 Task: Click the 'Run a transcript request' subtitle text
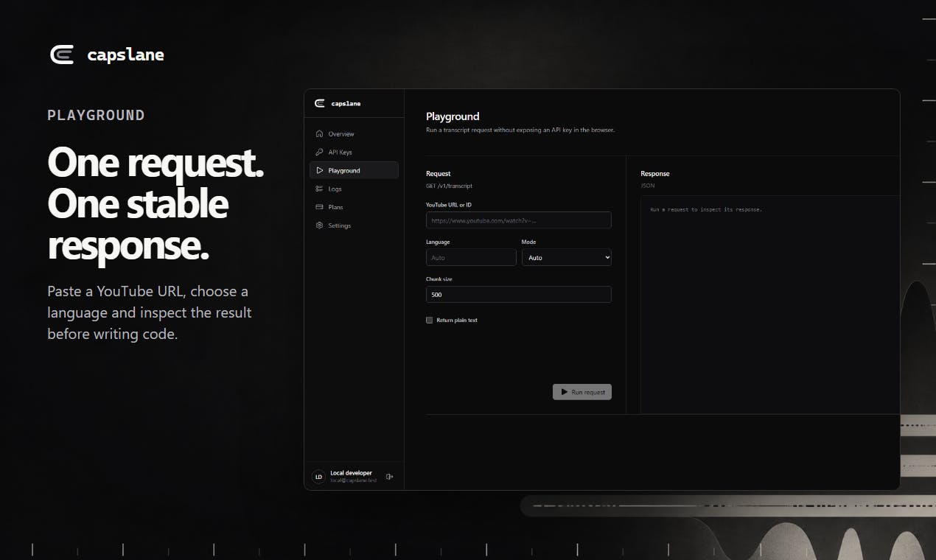click(520, 130)
